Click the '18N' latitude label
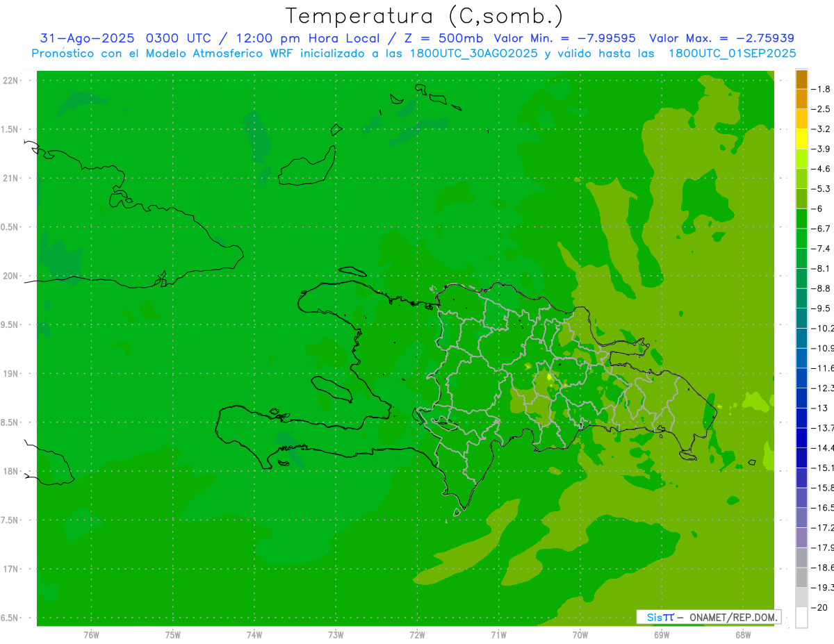 click(10, 471)
